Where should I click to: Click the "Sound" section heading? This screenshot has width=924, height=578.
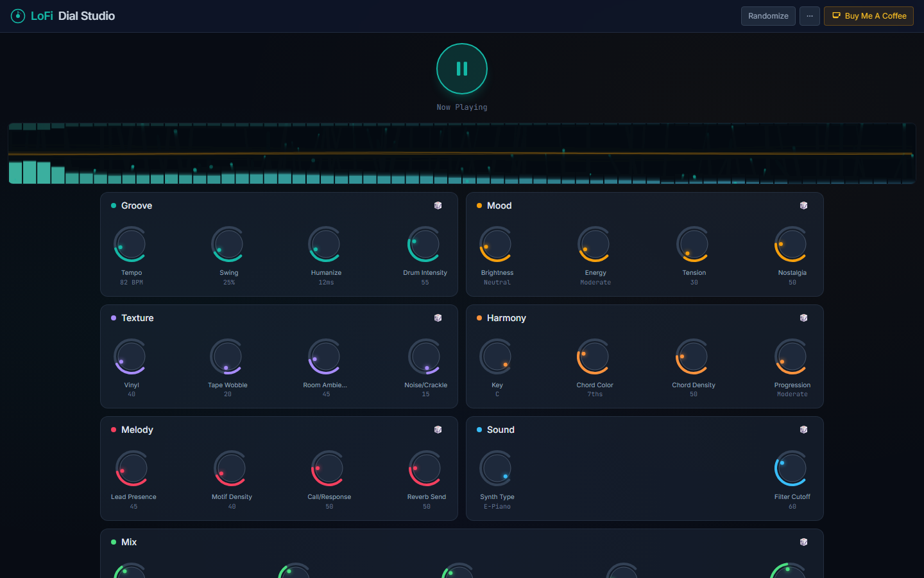(501, 430)
